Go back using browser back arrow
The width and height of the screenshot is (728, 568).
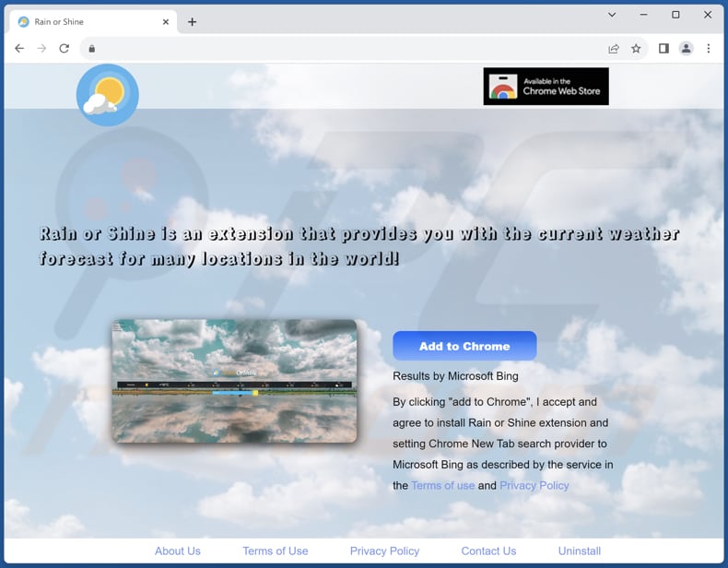tap(19, 48)
